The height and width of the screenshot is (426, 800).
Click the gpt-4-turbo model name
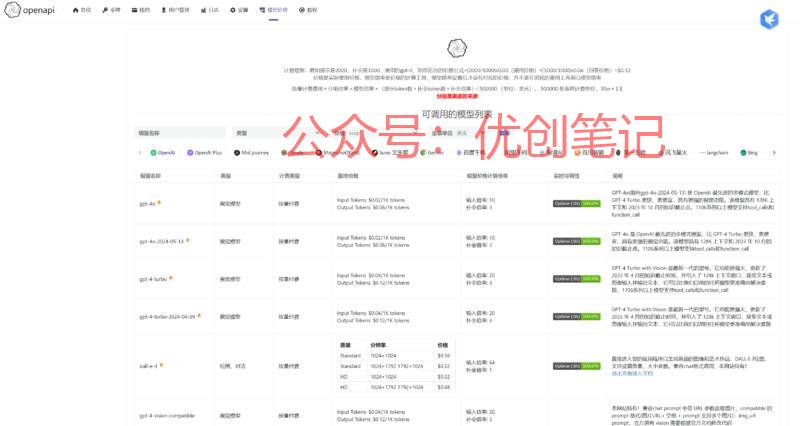point(153,279)
